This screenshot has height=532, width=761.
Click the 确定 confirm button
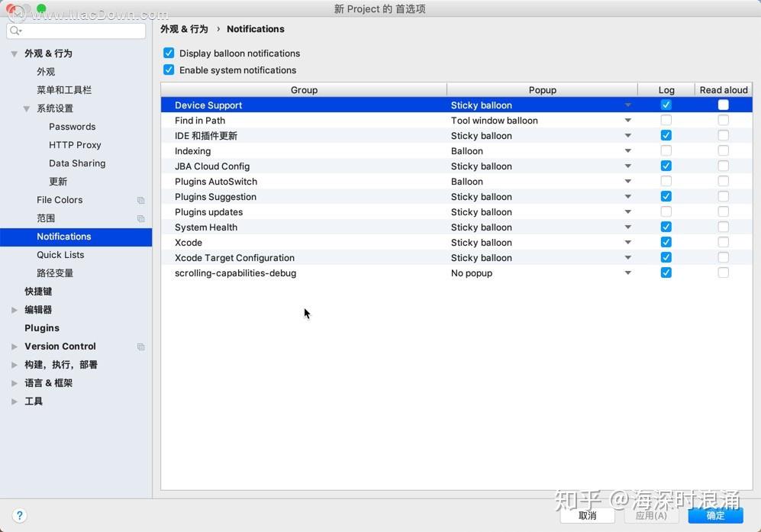pos(716,515)
